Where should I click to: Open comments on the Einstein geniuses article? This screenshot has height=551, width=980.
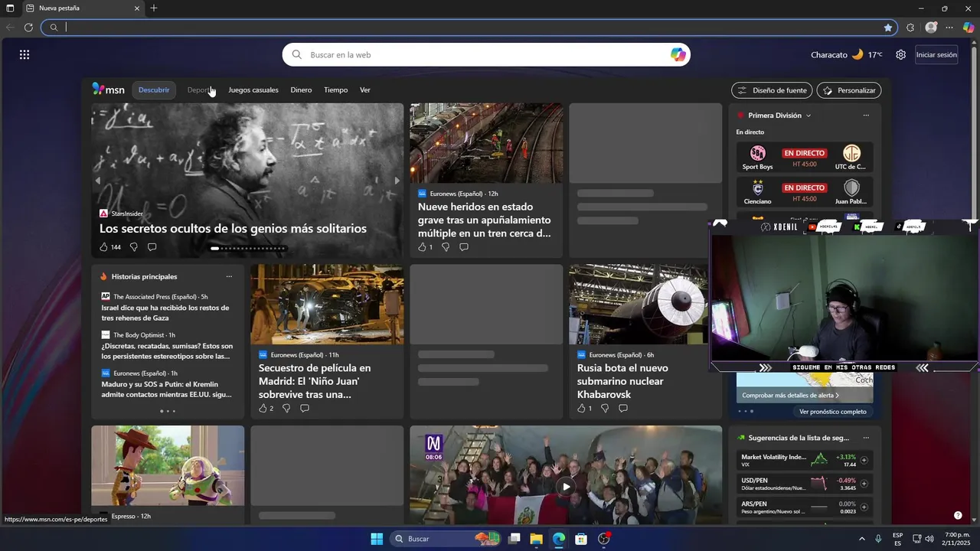click(152, 247)
